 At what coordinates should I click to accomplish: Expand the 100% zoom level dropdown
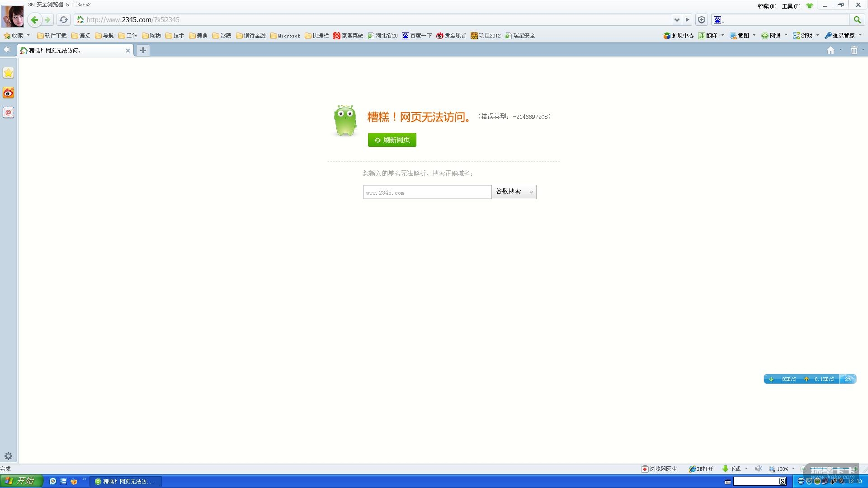point(793,469)
